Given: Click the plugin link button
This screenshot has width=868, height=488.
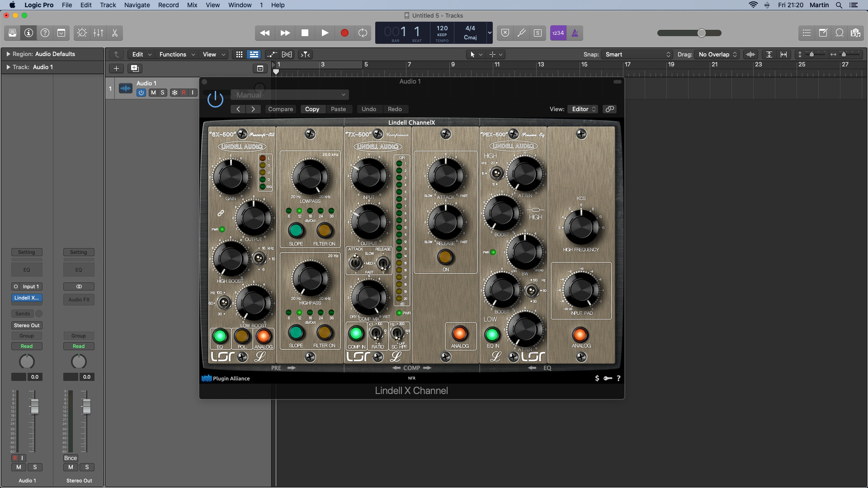Looking at the screenshot, I should point(610,109).
